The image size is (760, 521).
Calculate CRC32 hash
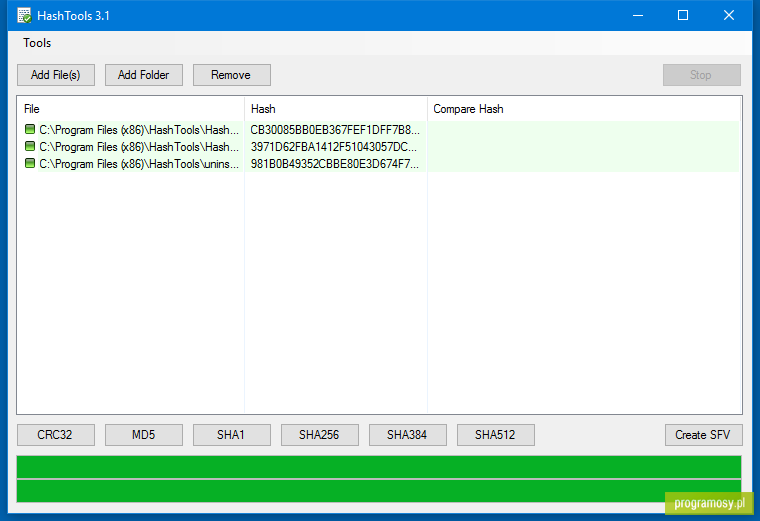click(56, 435)
